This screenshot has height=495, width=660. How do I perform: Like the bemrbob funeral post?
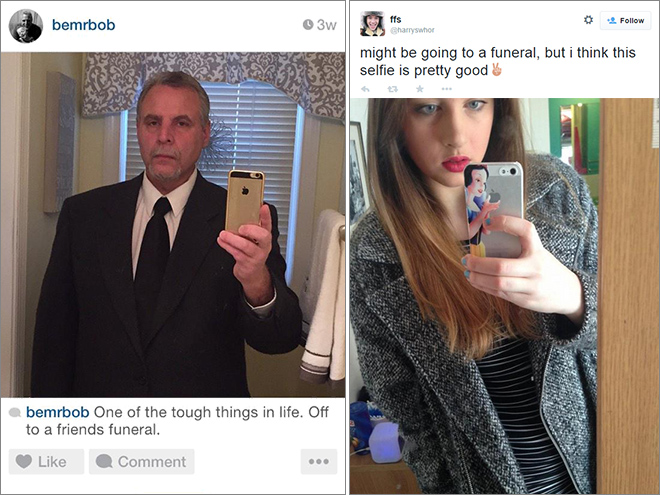click(x=46, y=461)
